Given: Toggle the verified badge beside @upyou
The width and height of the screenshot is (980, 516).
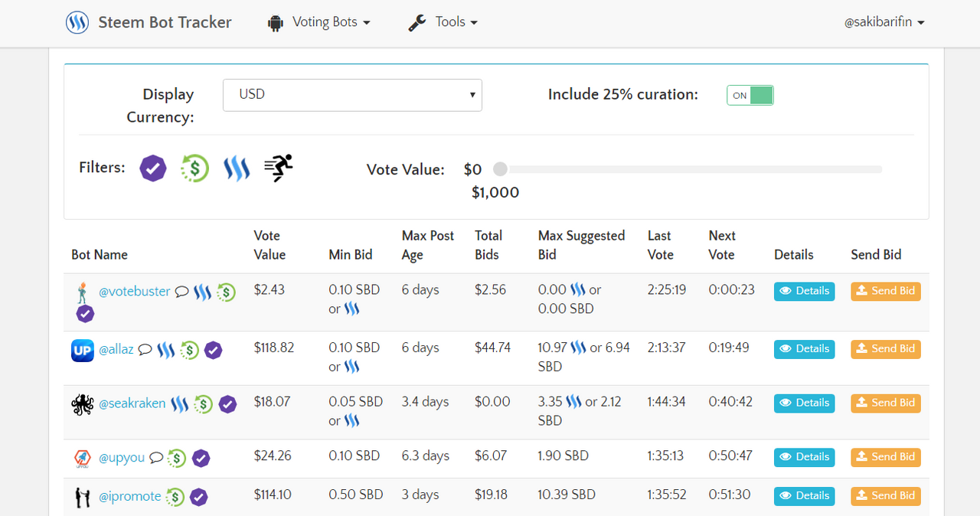Looking at the screenshot, I should (201, 458).
